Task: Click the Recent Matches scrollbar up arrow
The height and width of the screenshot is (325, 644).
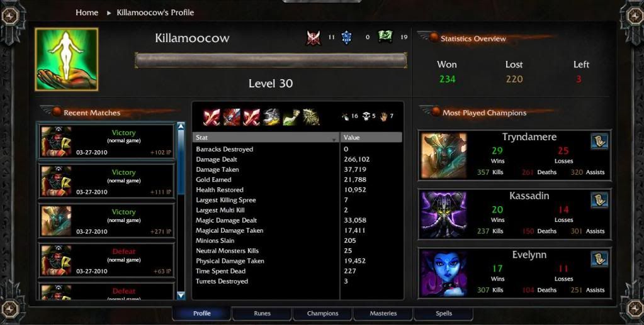Action: [x=181, y=126]
